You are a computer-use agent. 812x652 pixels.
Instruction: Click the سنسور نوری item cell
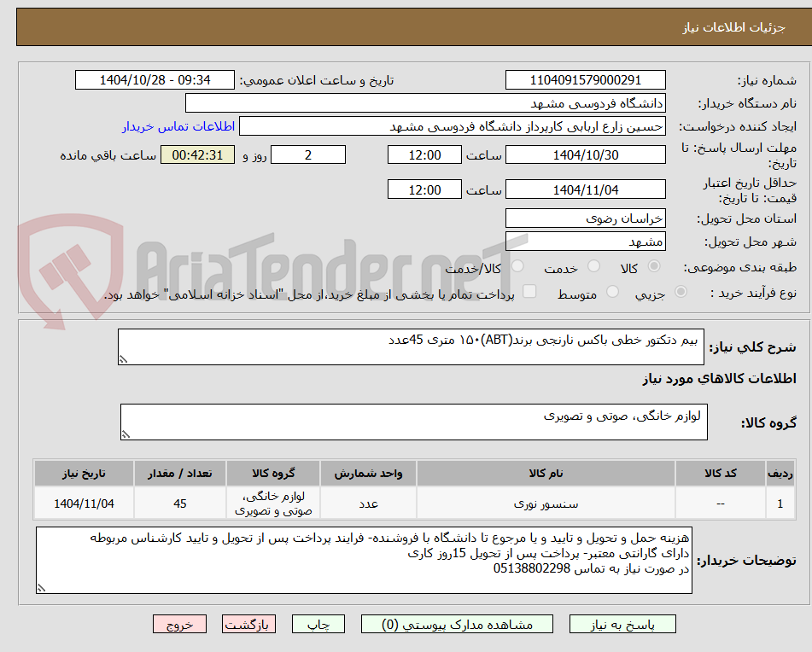tap(546, 504)
